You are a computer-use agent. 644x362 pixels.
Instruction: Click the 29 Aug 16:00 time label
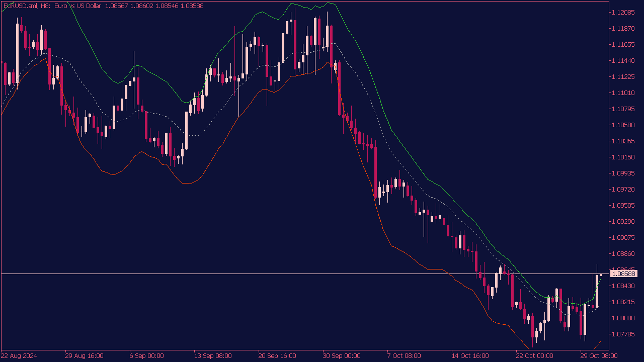coord(84,356)
